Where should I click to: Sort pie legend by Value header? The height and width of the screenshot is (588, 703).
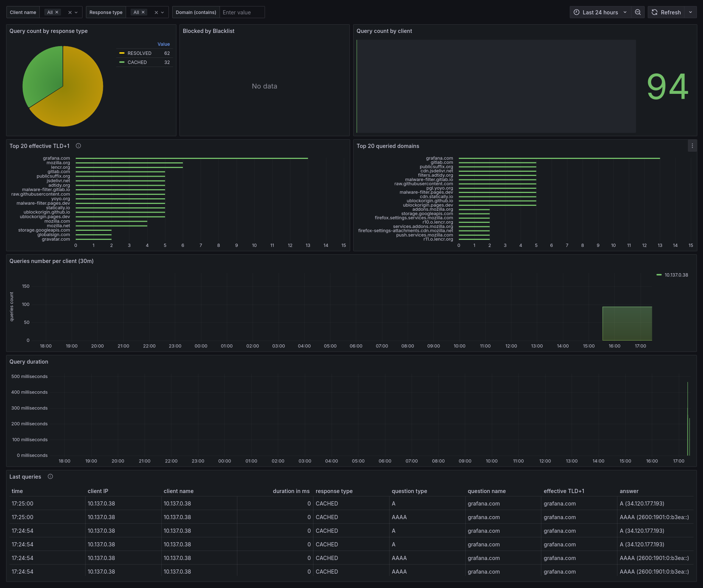(164, 44)
